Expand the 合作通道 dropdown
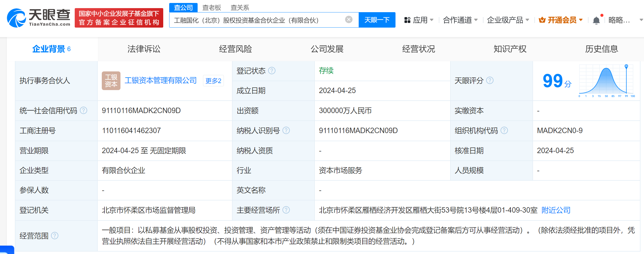Image resolution: width=644 pixels, height=254 pixels. click(460, 20)
